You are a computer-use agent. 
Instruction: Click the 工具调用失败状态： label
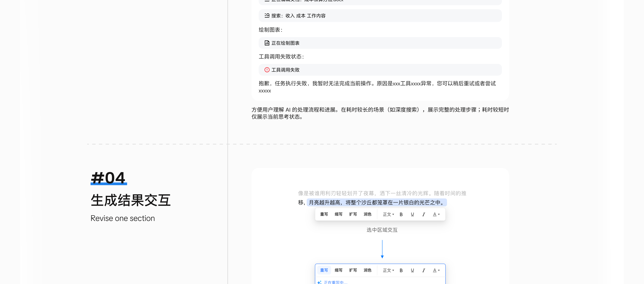tap(281, 56)
